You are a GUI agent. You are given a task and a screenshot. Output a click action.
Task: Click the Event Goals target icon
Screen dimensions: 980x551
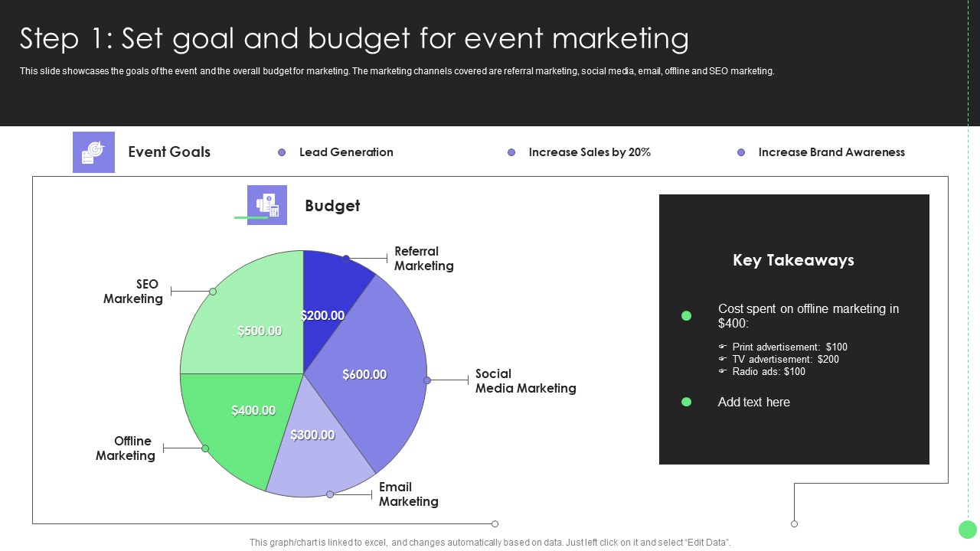click(93, 152)
